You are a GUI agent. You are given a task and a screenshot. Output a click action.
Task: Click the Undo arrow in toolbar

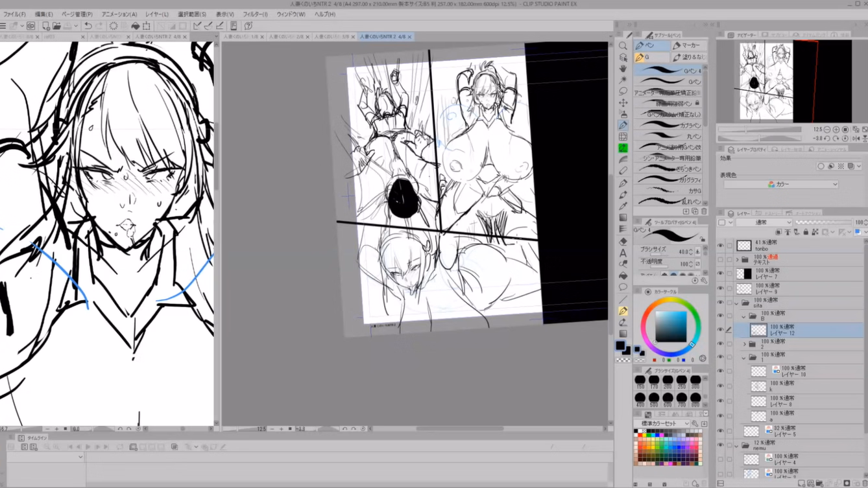[x=88, y=26]
